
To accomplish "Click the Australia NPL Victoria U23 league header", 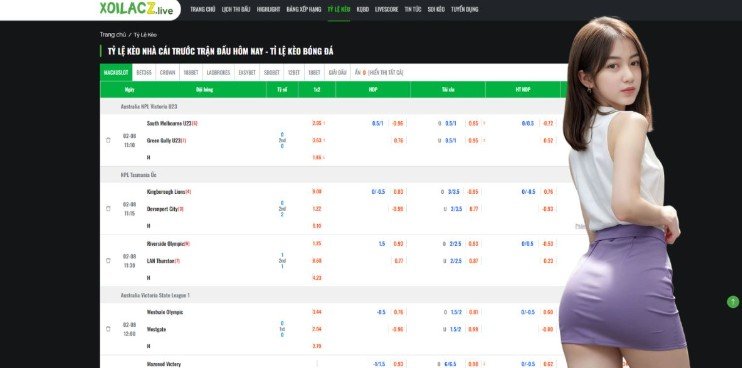I will [149, 106].
